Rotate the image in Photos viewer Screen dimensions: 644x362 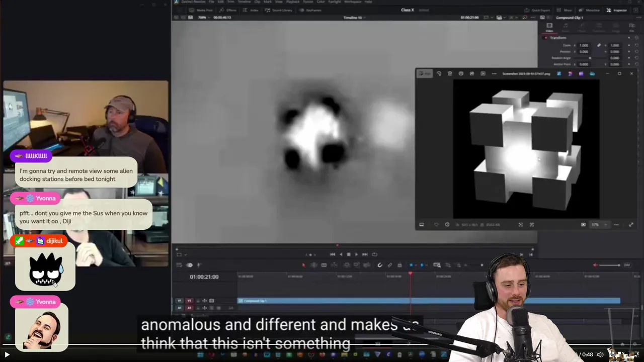tap(439, 73)
